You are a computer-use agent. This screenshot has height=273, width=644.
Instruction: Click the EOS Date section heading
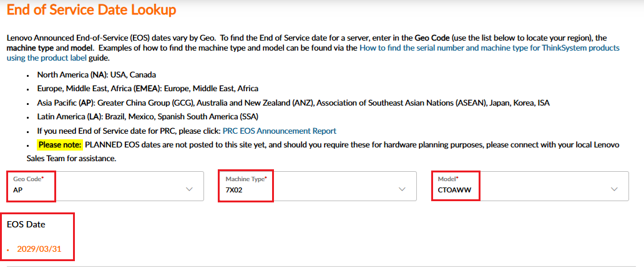pos(26,224)
